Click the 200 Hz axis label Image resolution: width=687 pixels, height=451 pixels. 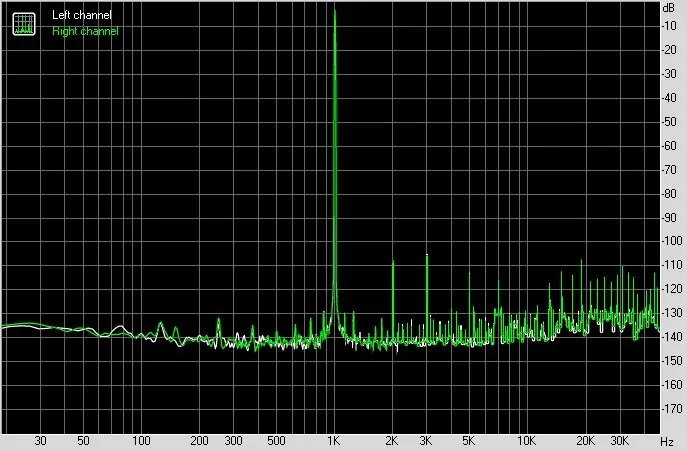click(x=199, y=441)
